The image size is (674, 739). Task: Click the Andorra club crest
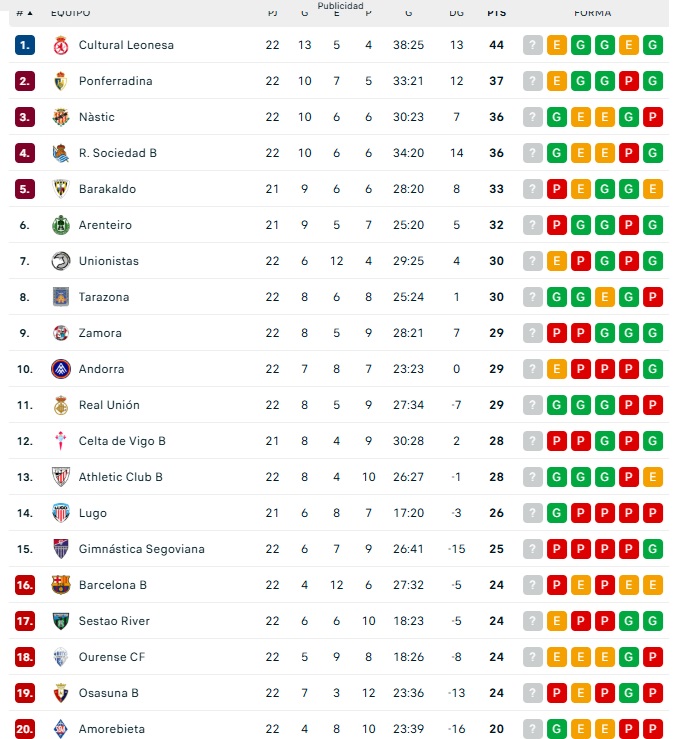[x=61, y=369]
